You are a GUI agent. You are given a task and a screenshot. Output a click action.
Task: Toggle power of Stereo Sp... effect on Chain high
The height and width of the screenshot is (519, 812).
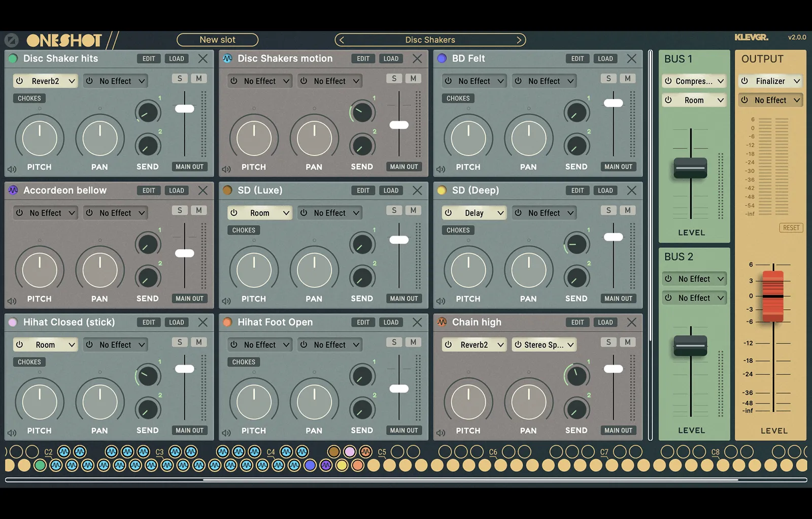coord(518,344)
